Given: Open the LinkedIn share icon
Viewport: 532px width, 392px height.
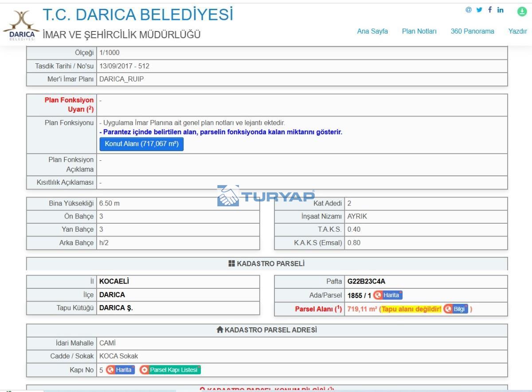Looking at the screenshot, I should point(501,10).
